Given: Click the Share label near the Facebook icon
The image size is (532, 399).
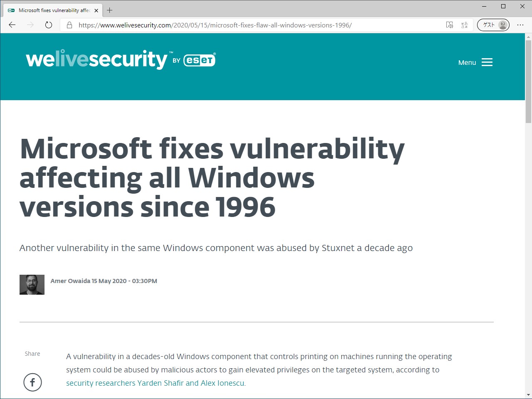Looking at the screenshot, I should [32, 353].
